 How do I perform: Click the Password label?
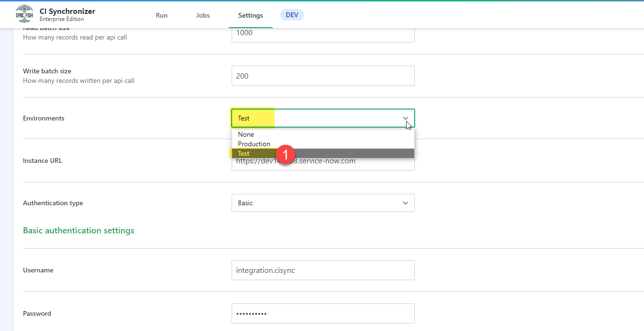click(x=37, y=313)
